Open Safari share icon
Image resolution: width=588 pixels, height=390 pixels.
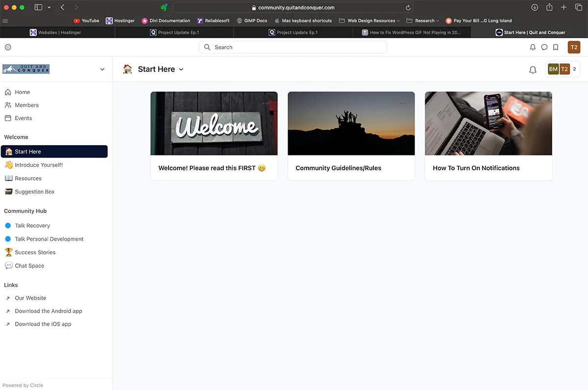[549, 7]
